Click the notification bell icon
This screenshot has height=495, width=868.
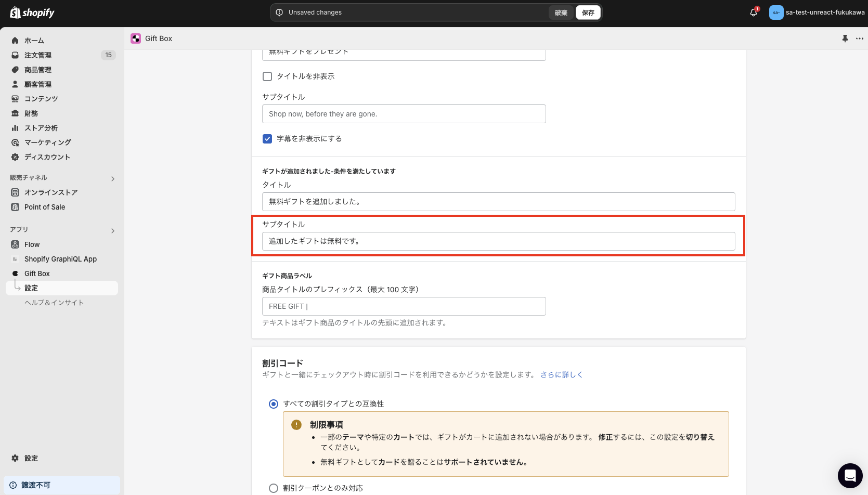click(753, 12)
